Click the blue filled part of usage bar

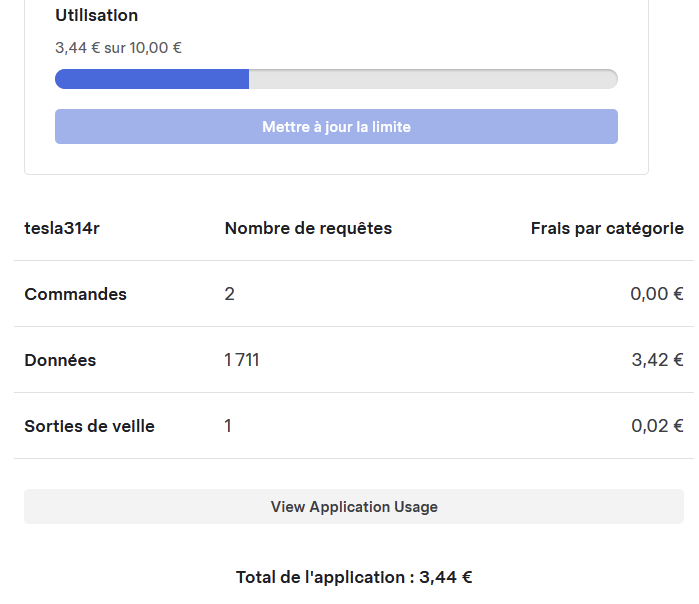[x=152, y=79]
